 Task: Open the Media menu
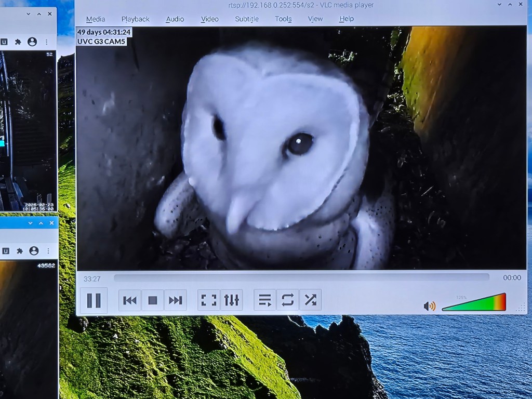point(96,19)
